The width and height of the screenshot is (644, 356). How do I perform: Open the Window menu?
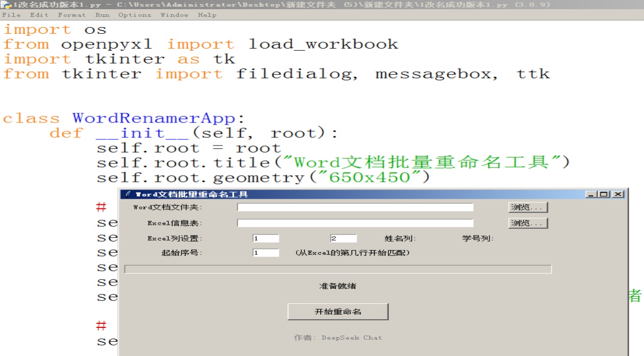[174, 15]
